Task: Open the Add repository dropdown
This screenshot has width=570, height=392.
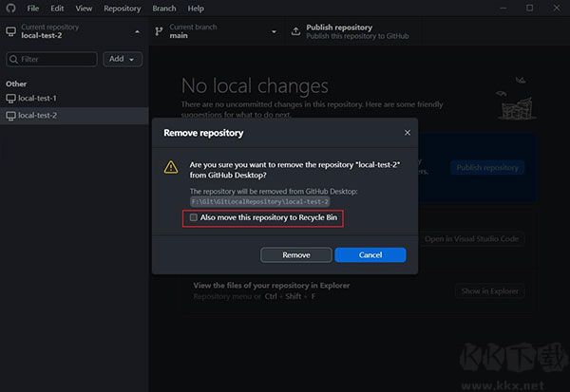Action: pos(123,59)
